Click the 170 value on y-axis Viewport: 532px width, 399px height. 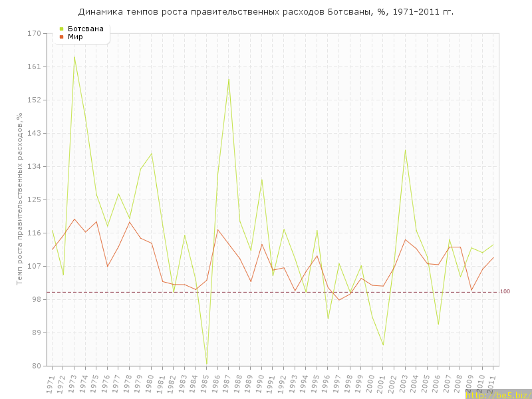click(35, 33)
